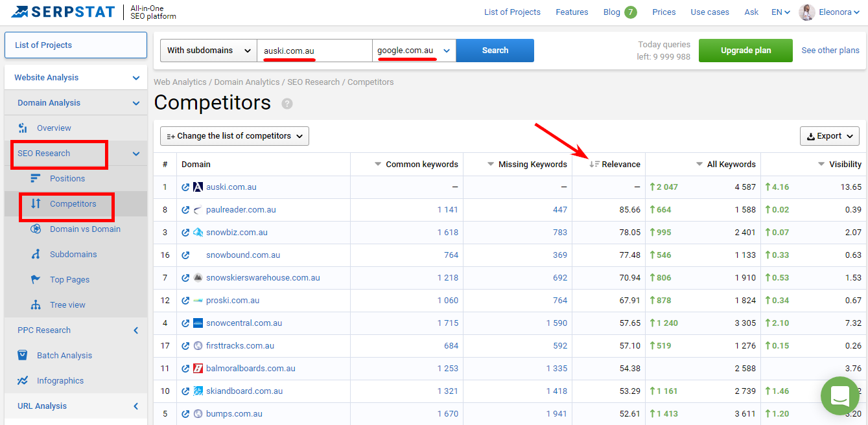The image size is (868, 425).
Task: Open the Overview sidebar icon
Action: coord(23,128)
